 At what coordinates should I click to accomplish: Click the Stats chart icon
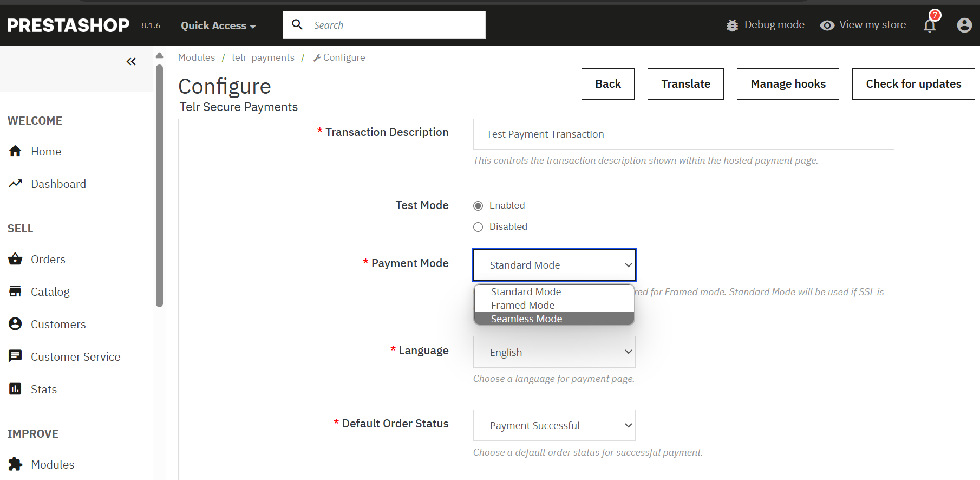15,389
